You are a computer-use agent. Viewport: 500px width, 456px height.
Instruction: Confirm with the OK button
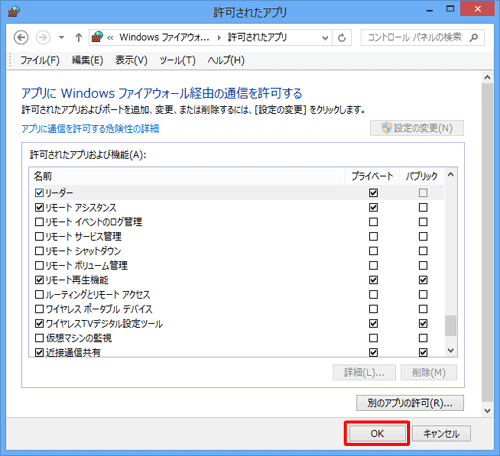(x=377, y=434)
